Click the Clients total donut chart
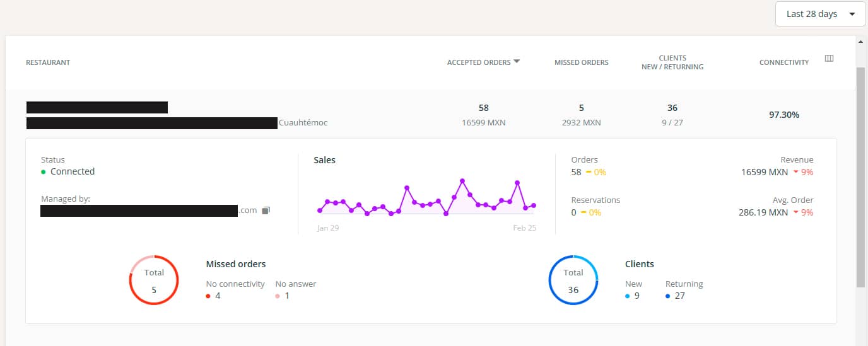 573,280
